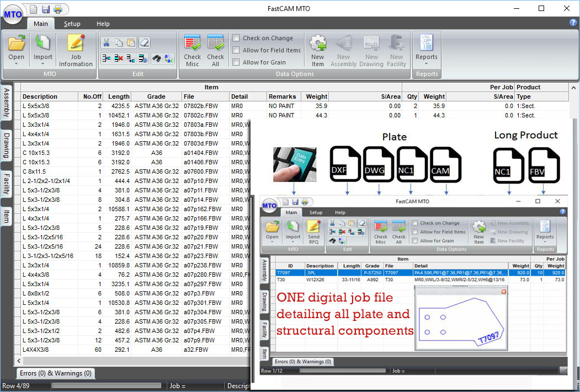The width and height of the screenshot is (580, 392).
Task: Run Check All in the main ribbon
Action: pyautogui.click(x=215, y=51)
